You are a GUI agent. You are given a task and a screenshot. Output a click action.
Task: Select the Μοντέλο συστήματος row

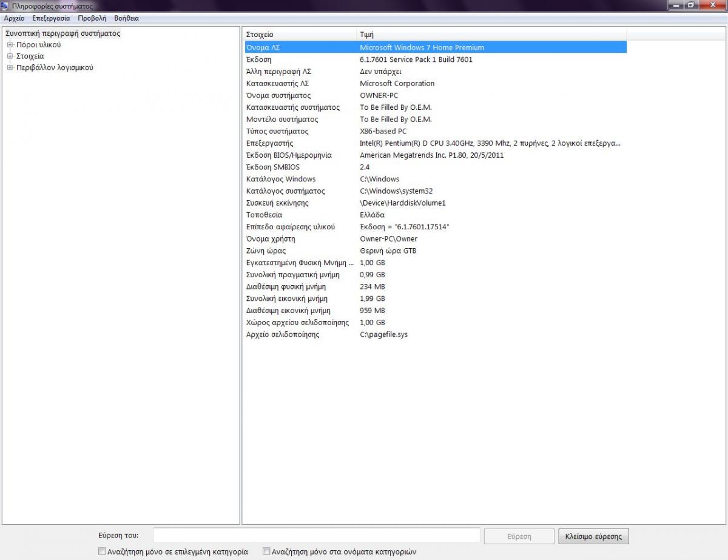click(x=435, y=120)
